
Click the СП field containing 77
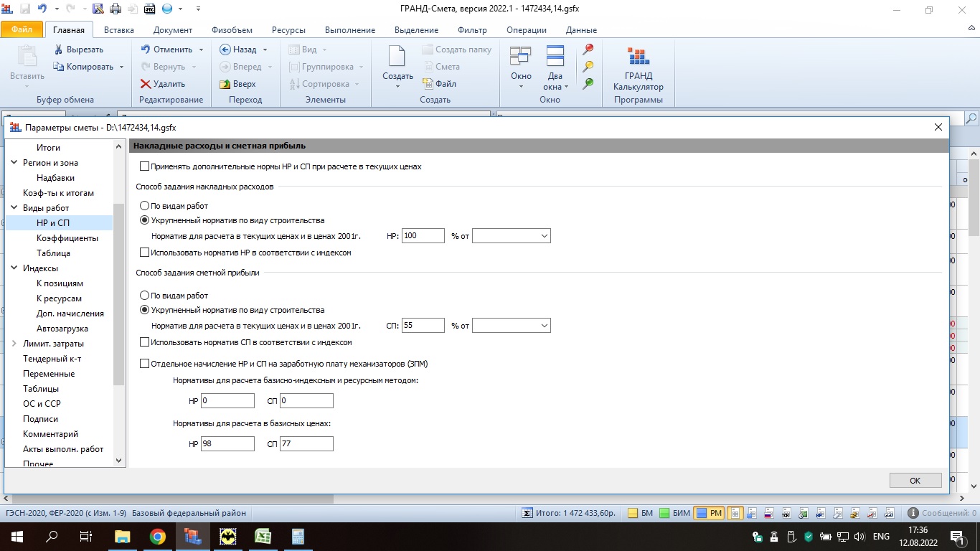(x=306, y=444)
